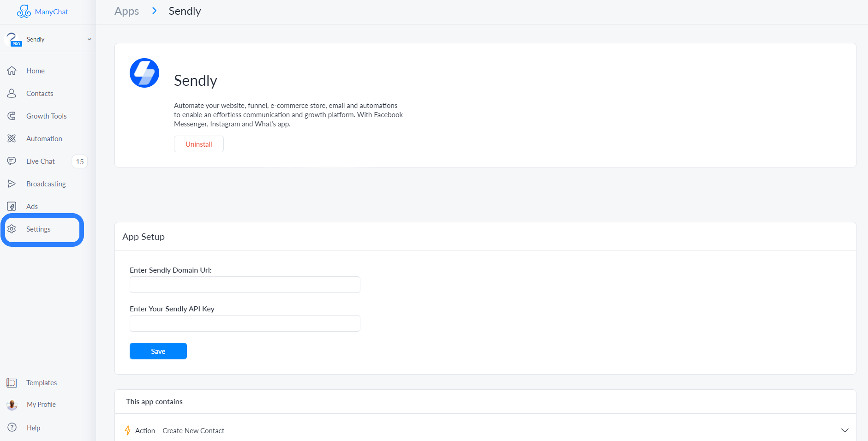
Task: Open Templates in the sidebar
Action: (x=42, y=382)
